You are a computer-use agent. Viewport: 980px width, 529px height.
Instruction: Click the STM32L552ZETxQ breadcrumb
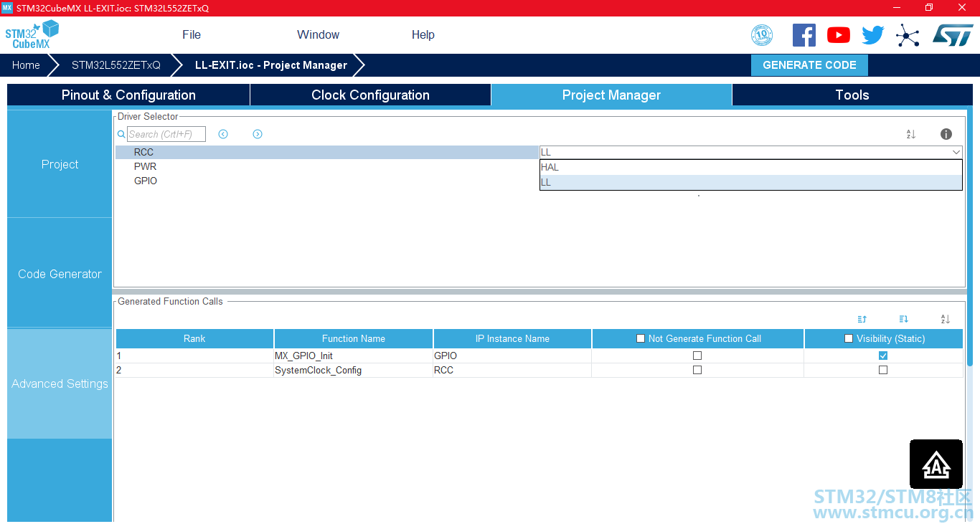[x=116, y=65]
